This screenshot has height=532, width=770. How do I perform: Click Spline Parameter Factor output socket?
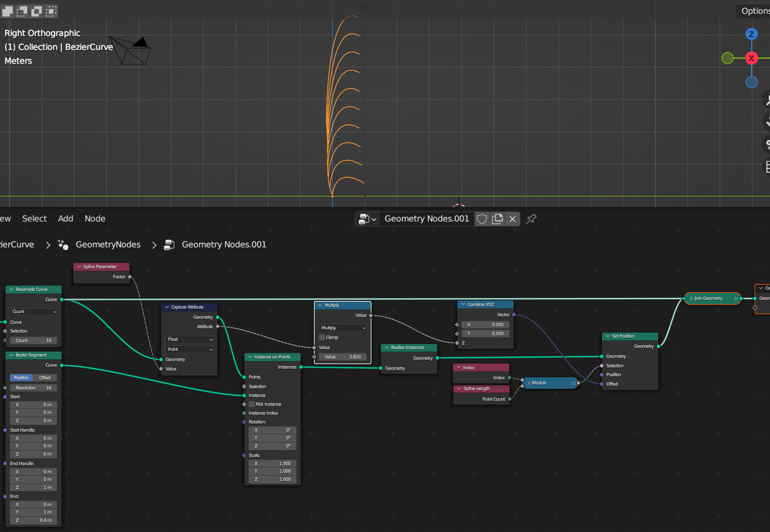point(129,277)
